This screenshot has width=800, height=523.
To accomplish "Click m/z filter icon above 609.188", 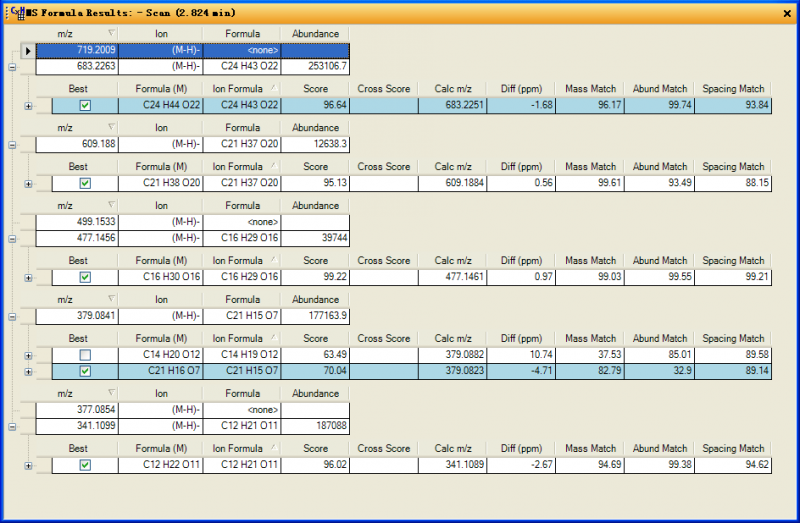I will tap(111, 127).
